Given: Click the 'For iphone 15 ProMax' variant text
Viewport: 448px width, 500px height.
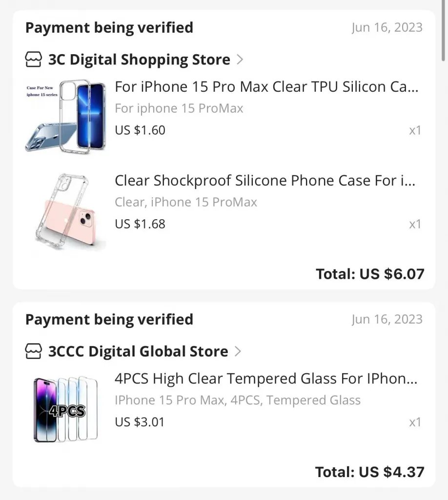Looking at the screenshot, I should point(179,108).
